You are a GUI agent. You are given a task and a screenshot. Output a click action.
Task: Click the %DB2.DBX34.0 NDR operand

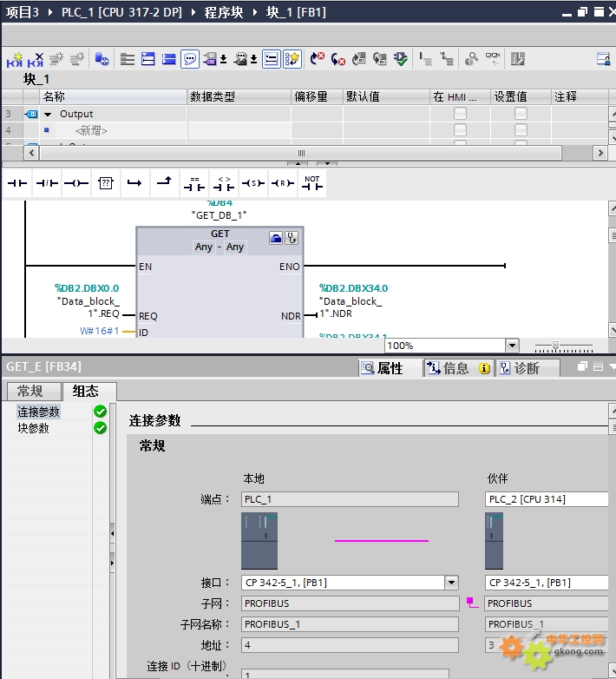pyautogui.click(x=353, y=288)
